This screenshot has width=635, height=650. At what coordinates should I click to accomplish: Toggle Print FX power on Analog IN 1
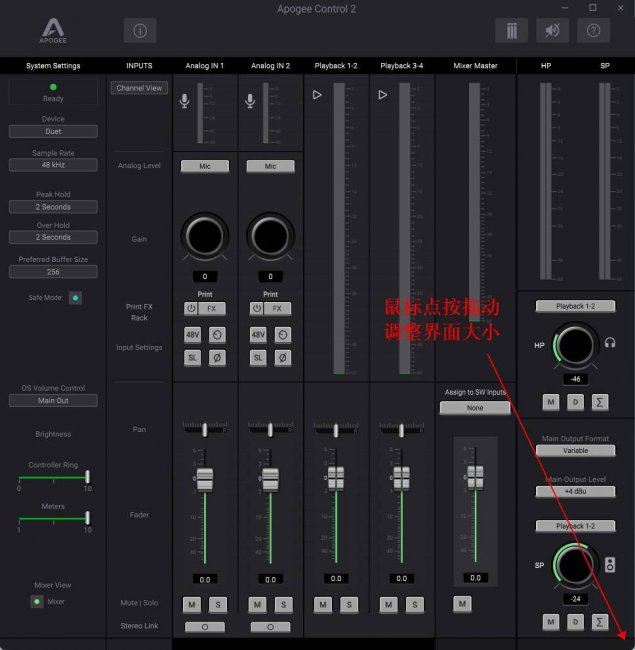coord(191,308)
